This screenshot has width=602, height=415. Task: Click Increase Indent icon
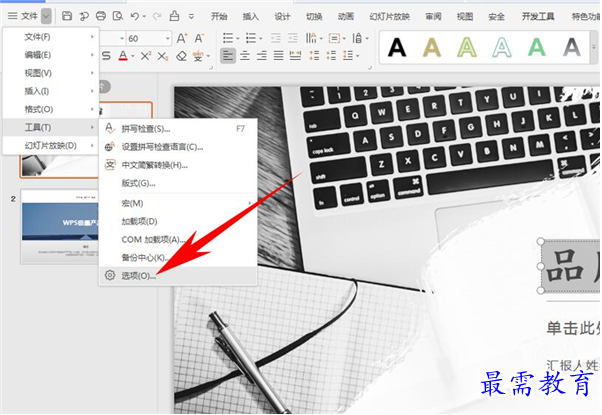(293, 38)
